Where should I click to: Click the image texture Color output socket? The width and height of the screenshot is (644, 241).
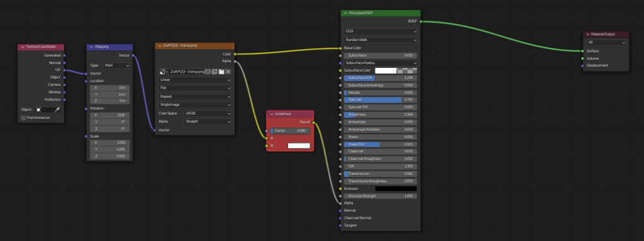tap(235, 54)
